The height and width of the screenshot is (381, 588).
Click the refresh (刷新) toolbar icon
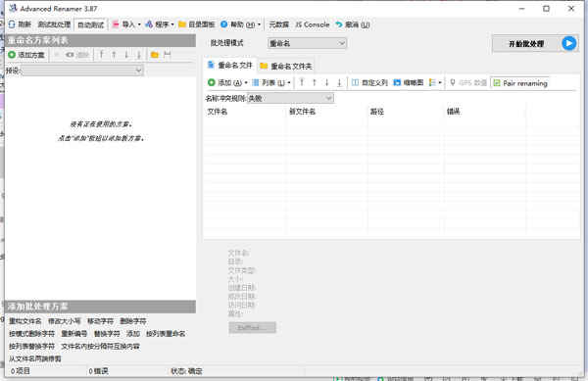click(x=12, y=24)
